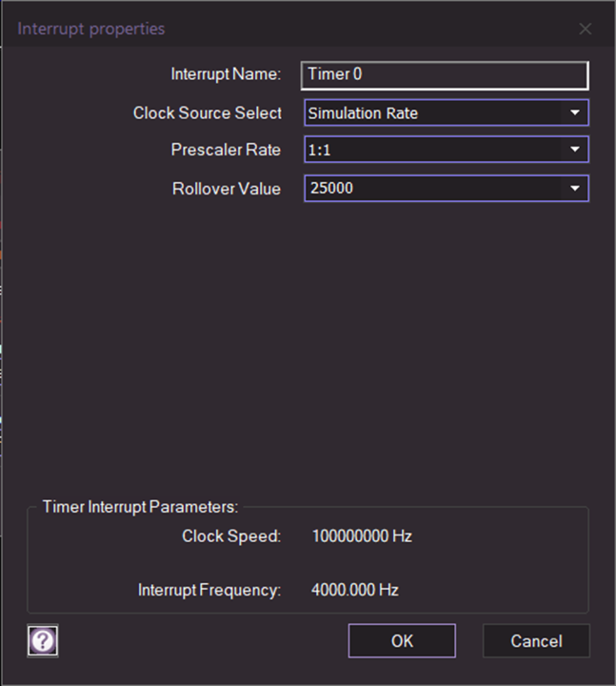Click the Clock Speed label
This screenshot has height=686, width=616.
[231, 535]
